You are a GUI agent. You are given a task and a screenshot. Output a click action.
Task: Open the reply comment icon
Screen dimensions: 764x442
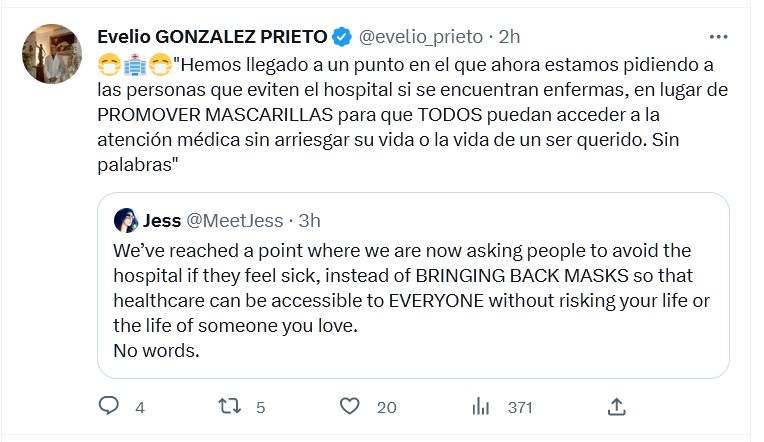pyautogui.click(x=108, y=407)
